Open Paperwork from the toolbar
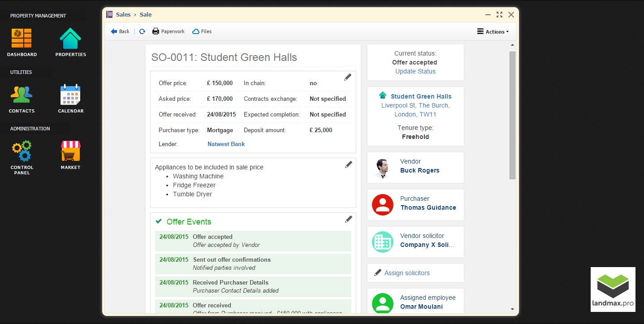 169,31
